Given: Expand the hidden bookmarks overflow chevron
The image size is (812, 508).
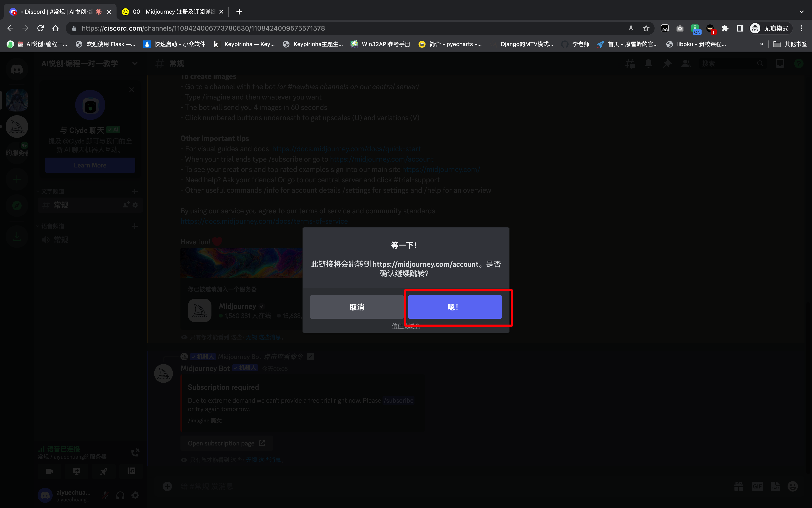Looking at the screenshot, I should point(761,44).
